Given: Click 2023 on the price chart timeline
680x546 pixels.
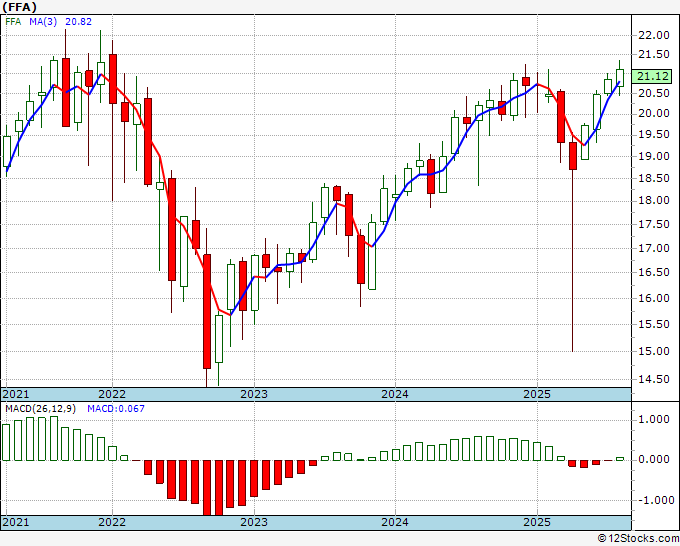Looking at the screenshot, I should point(254,394).
